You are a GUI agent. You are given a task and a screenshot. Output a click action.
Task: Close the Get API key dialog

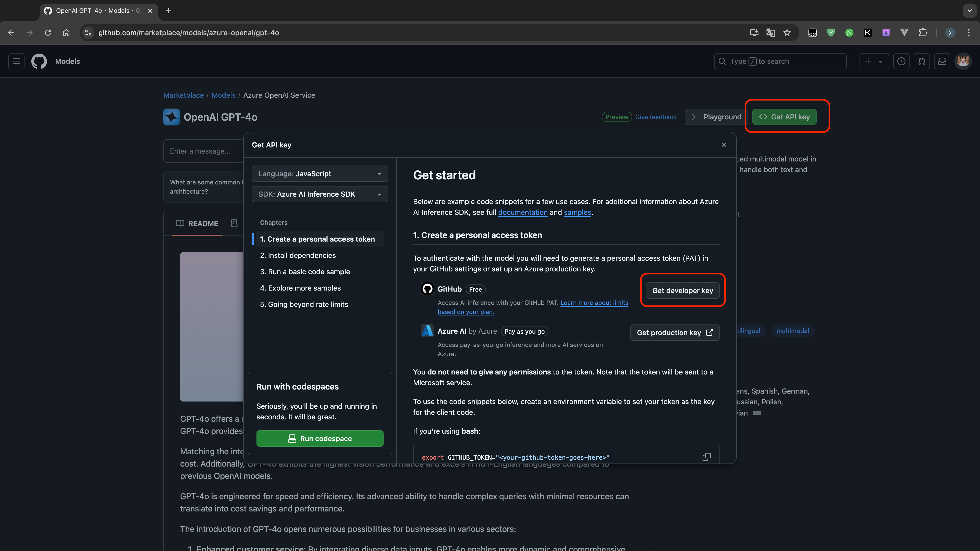[x=724, y=144]
